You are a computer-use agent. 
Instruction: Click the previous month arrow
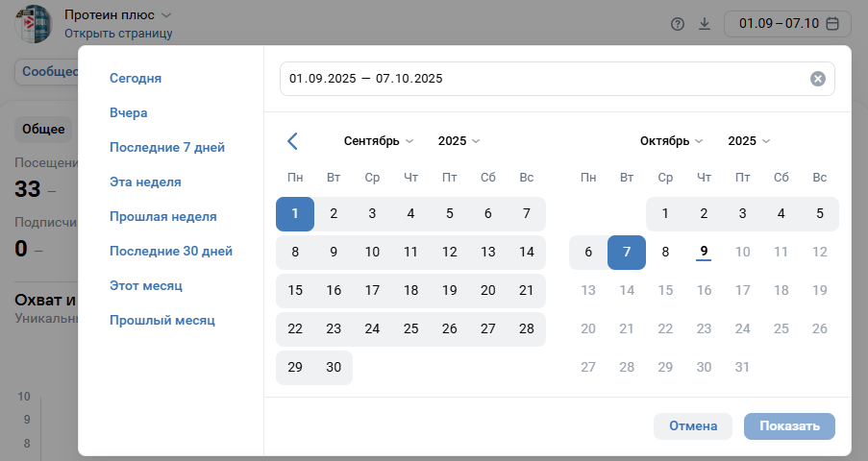point(293,141)
